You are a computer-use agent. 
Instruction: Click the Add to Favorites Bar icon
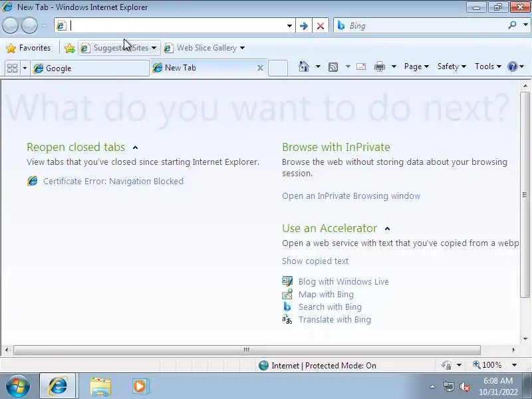tap(70, 48)
